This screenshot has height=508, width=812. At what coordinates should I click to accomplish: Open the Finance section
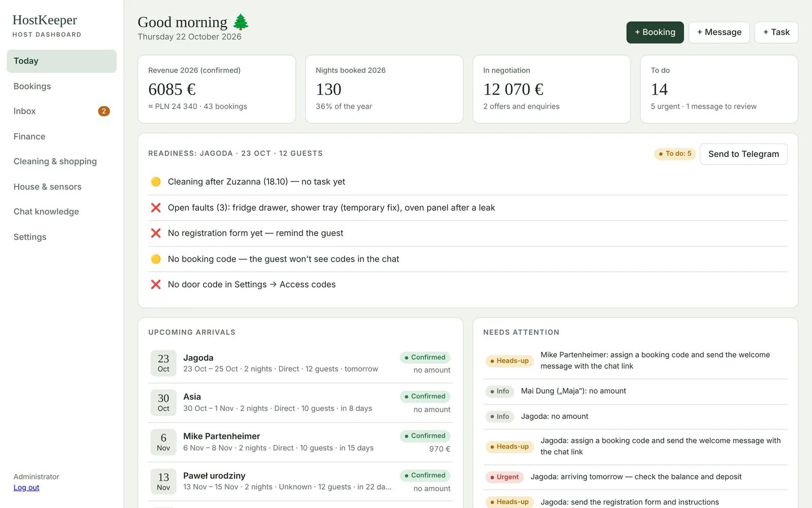(x=61, y=137)
